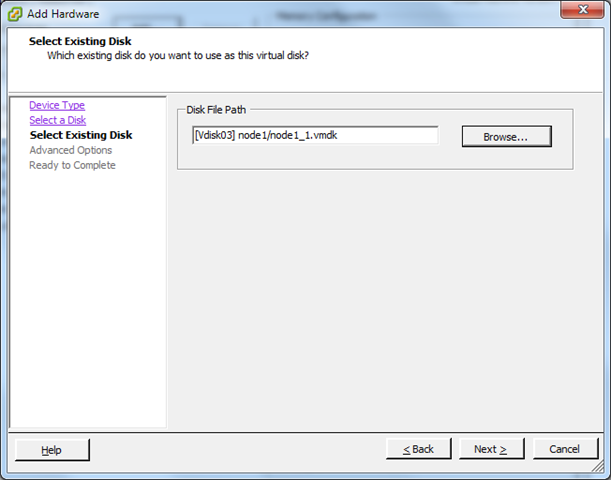This screenshot has height=480, width=611.
Task: Go to previous page with Back
Action: (x=418, y=449)
